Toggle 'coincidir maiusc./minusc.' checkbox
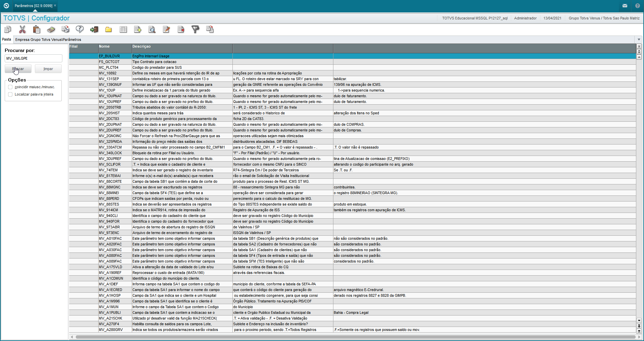644x341 pixels. click(10, 87)
